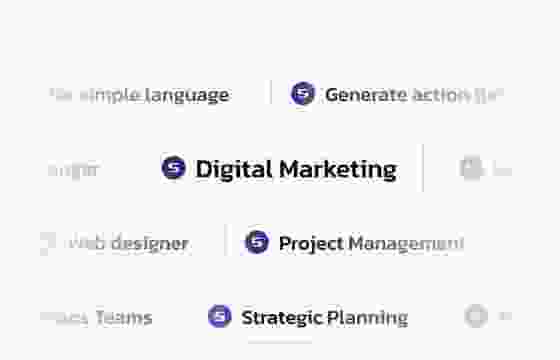This screenshot has width=560, height=360.
Task: Click the horizontal indicator bar under Strategic Planning
Action: click(280, 342)
